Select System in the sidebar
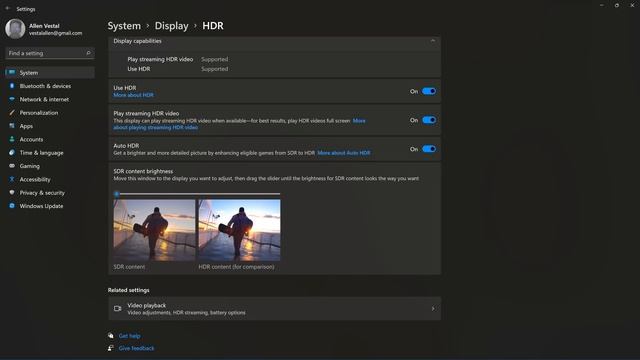This screenshot has height=360, width=640. click(50, 72)
